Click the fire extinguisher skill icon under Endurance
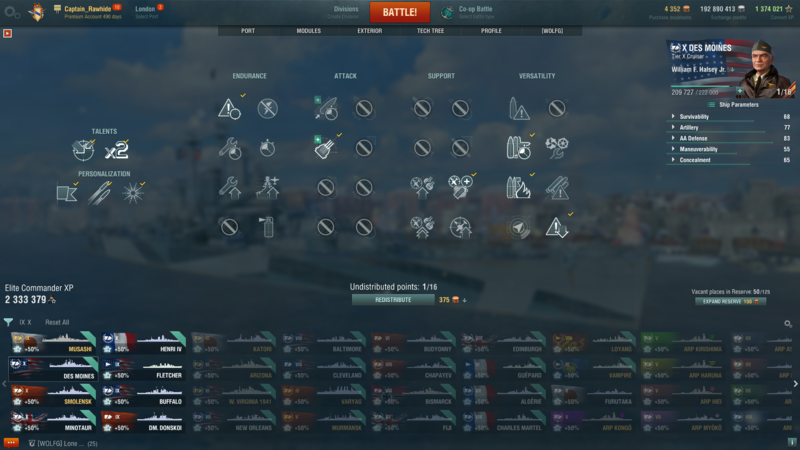Screen dimensions: 800x450 (x=267, y=227)
